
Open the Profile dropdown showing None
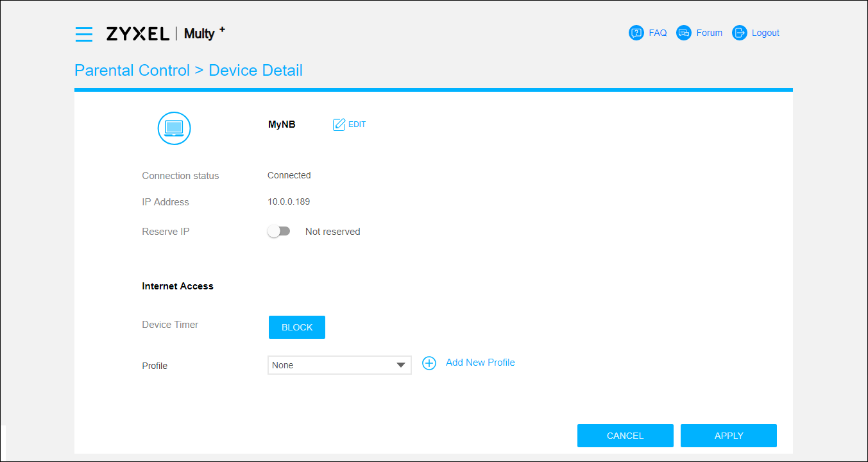[x=339, y=365]
